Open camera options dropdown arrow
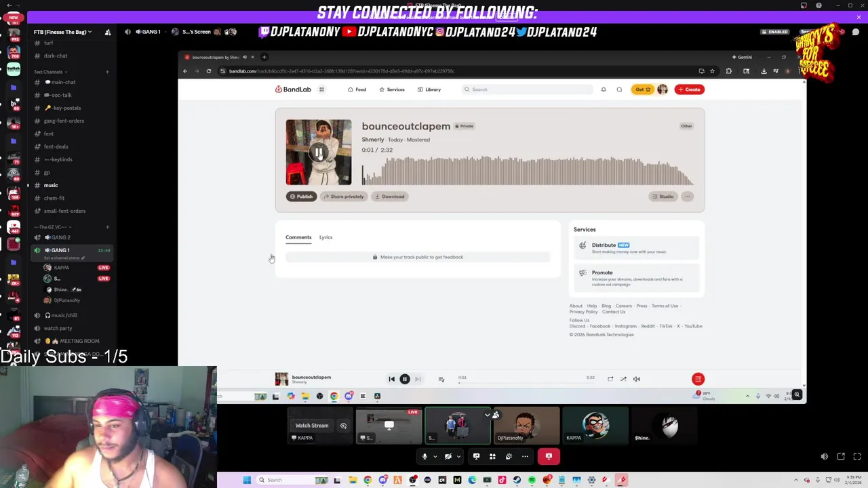Image resolution: width=868 pixels, height=488 pixels. 458,457
